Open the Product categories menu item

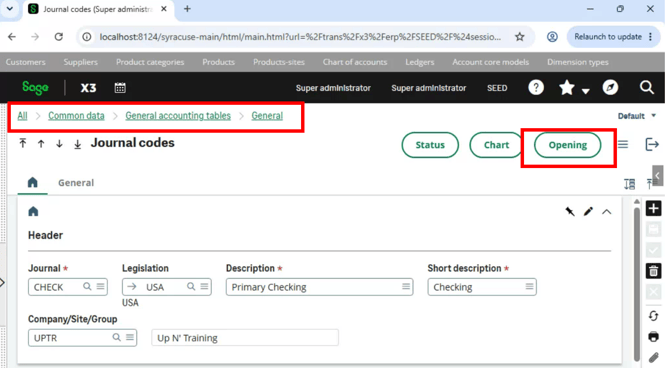click(x=150, y=62)
